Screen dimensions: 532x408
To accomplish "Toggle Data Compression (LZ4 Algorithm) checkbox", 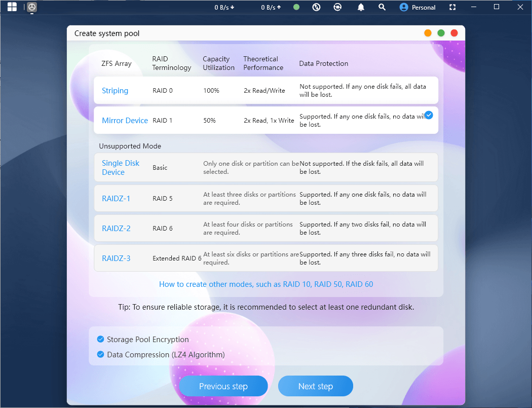I will click(x=100, y=354).
